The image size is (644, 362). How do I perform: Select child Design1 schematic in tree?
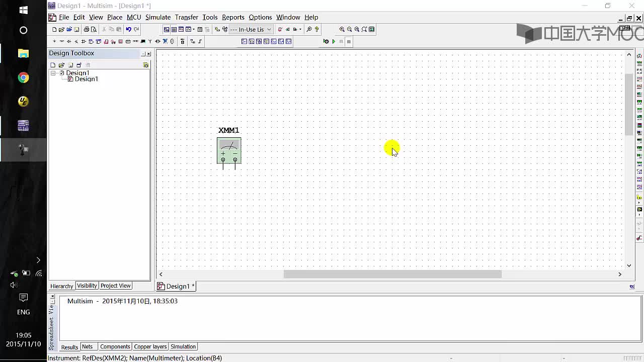click(x=86, y=79)
